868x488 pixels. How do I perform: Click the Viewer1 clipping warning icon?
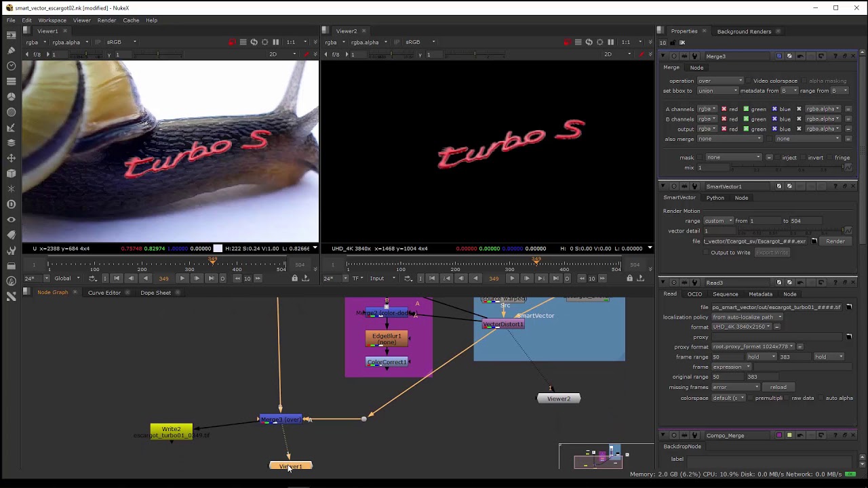point(232,42)
